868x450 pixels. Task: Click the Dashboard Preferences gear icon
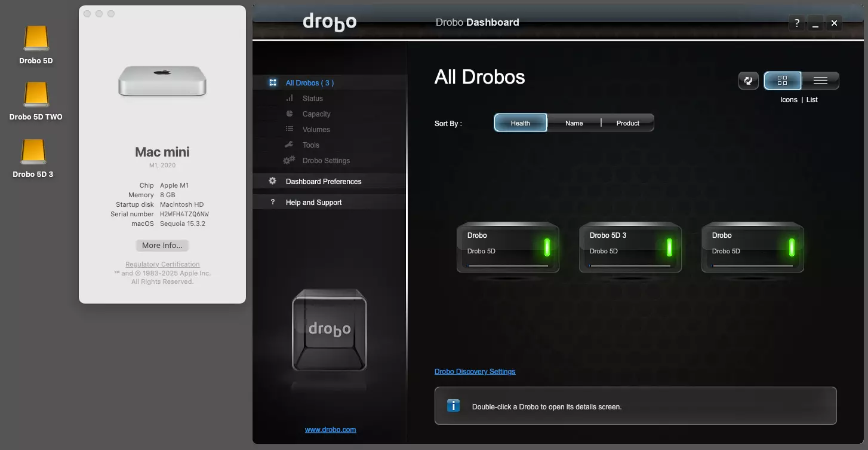pos(272,181)
